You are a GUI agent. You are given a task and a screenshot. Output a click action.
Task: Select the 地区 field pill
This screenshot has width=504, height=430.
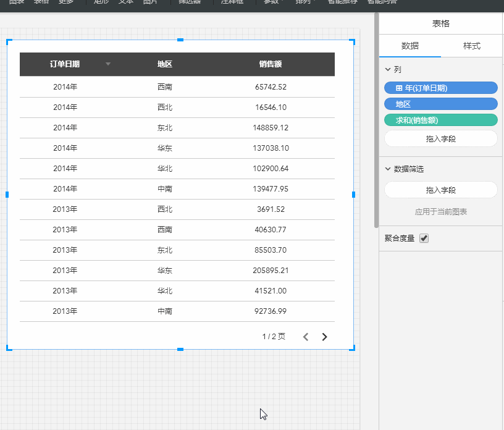440,104
